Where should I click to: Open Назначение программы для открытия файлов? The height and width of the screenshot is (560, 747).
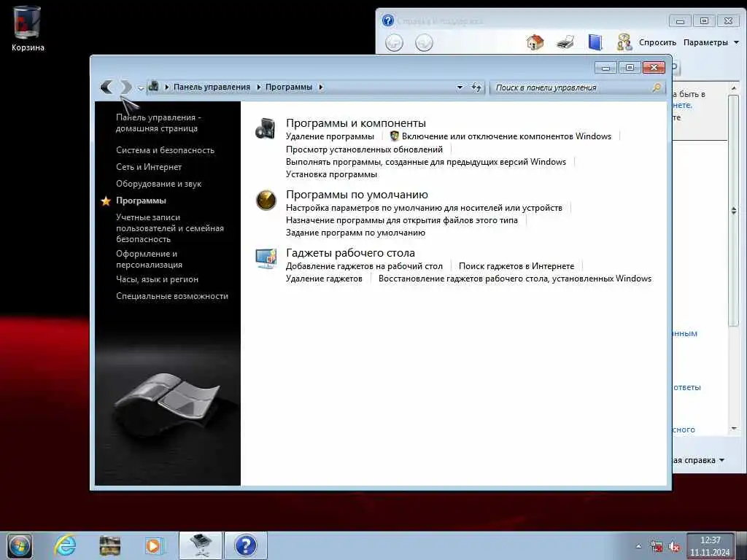402,220
